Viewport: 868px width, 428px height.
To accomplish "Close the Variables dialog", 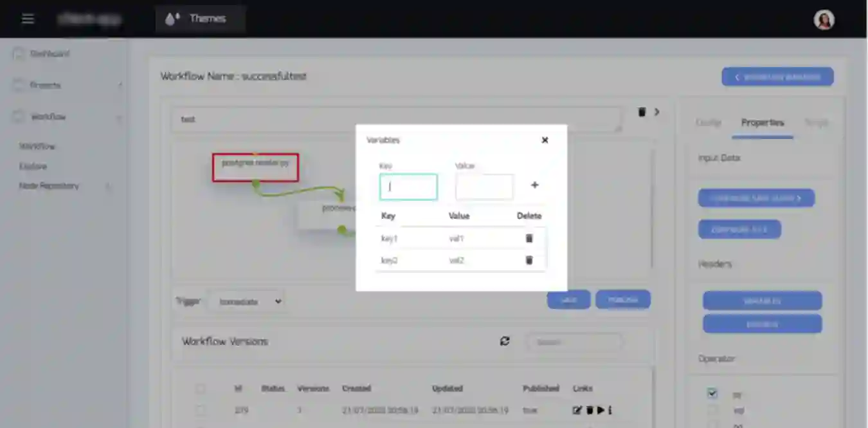I will click(545, 140).
